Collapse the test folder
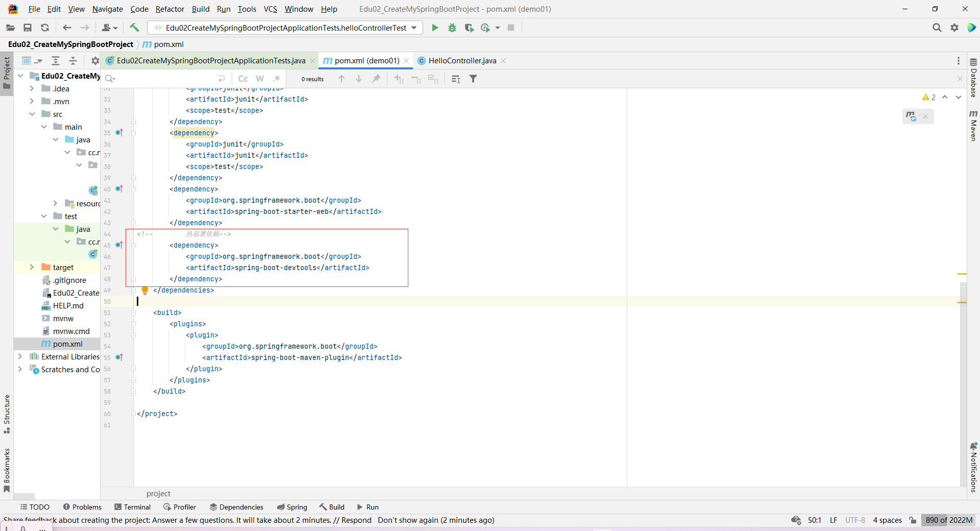 pos(44,216)
